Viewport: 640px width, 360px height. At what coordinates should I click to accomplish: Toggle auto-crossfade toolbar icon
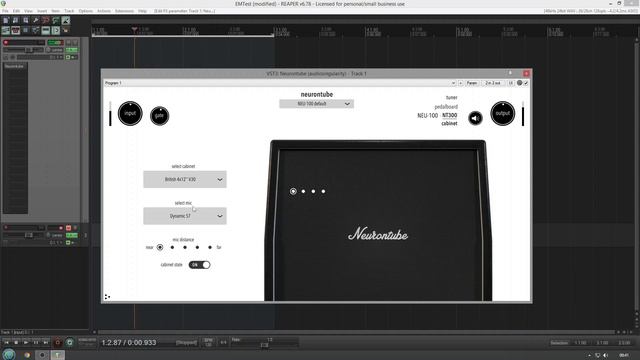point(6,30)
